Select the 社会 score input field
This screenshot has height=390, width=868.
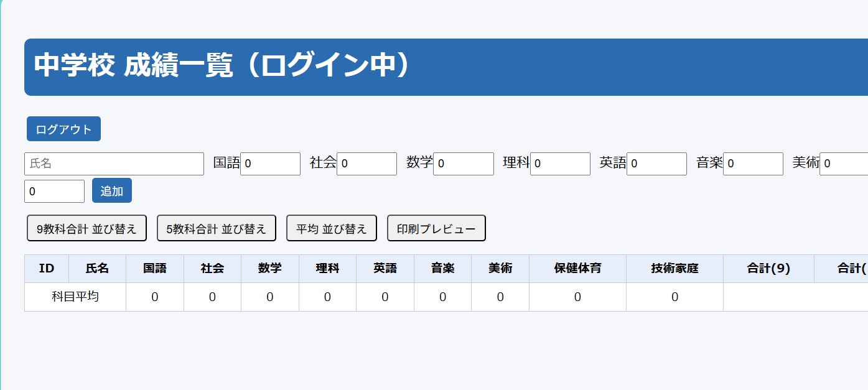pos(366,164)
